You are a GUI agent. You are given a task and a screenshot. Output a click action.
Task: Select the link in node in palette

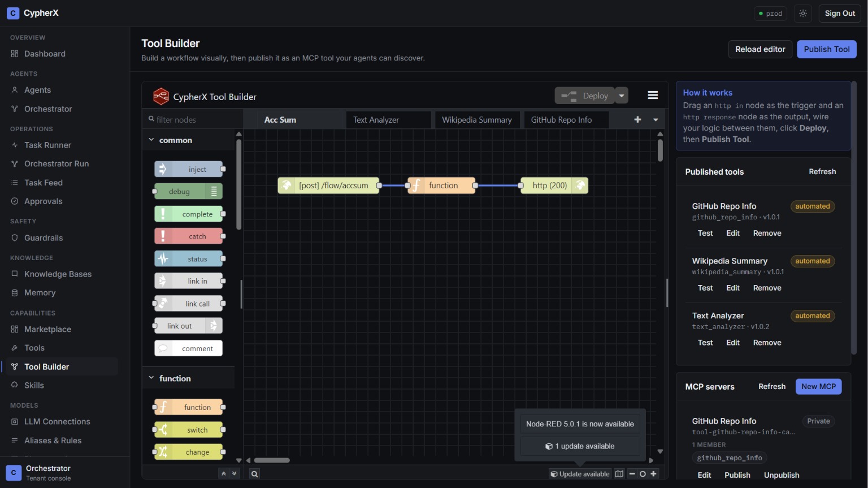point(189,281)
